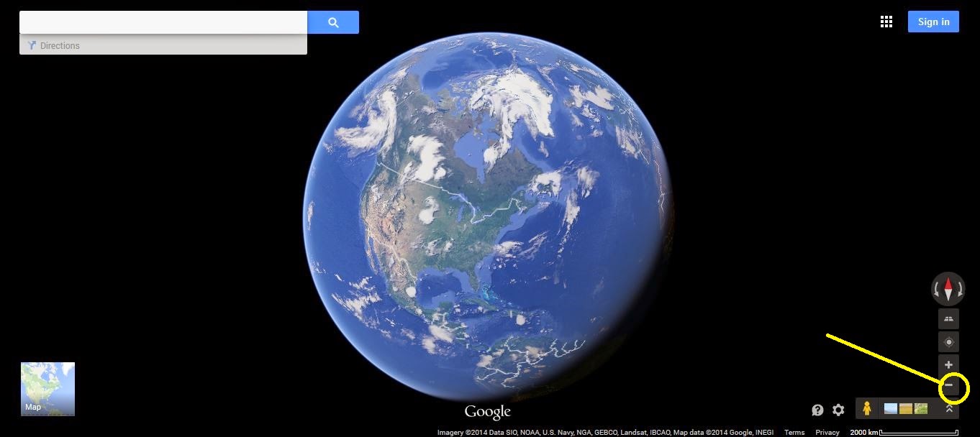The height and width of the screenshot is (437, 980).
Task: Open the help question mark icon
Action: pyautogui.click(x=817, y=410)
